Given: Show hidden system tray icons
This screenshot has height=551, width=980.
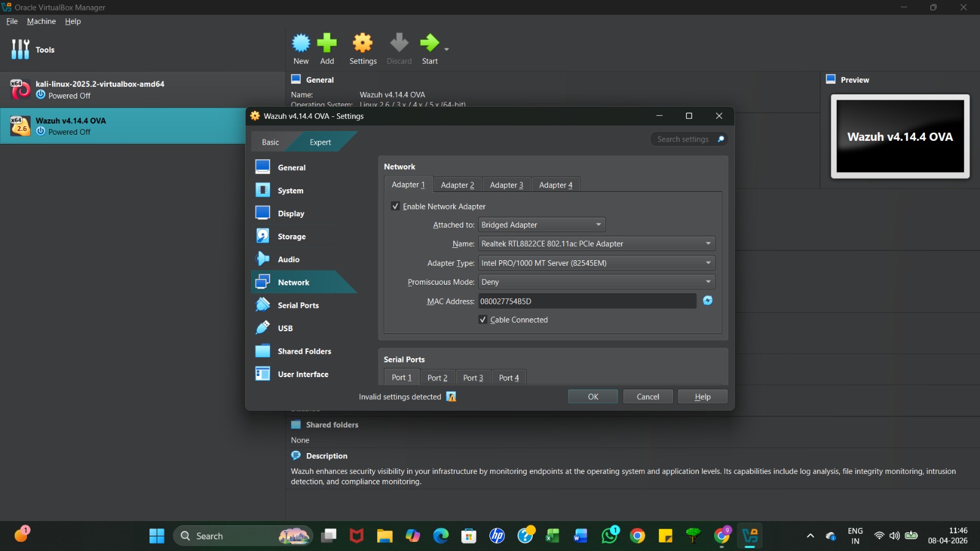Looking at the screenshot, I should tap(810, 536).
